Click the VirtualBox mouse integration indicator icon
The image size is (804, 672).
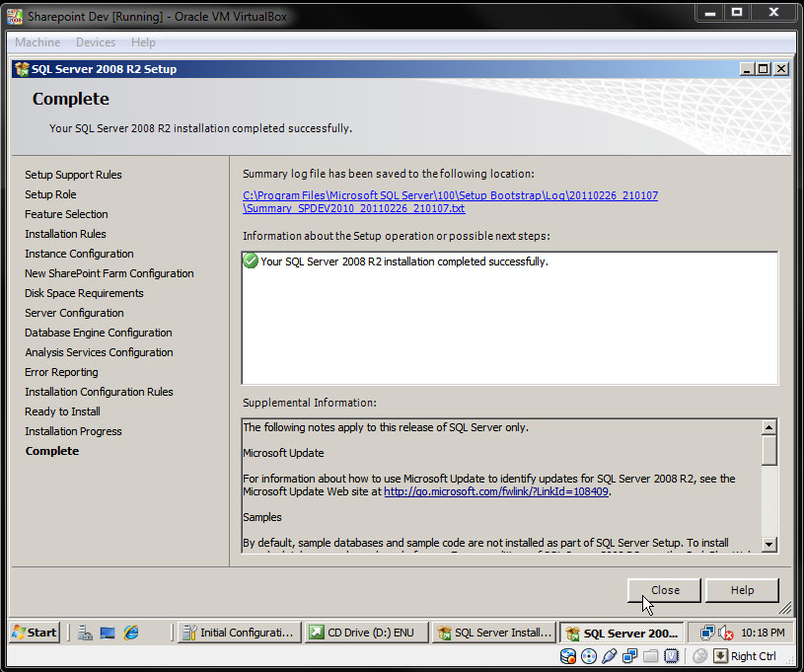699,656
